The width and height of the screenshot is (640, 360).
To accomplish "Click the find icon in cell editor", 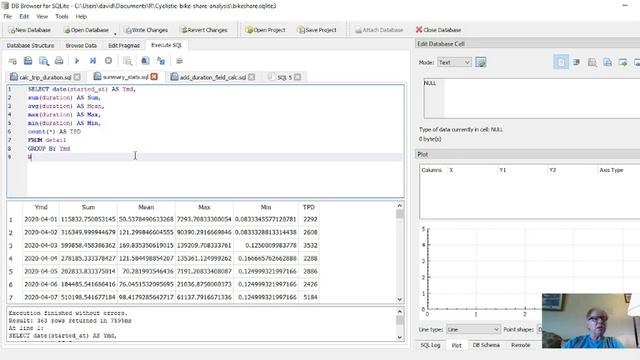I will click(592, 62).
